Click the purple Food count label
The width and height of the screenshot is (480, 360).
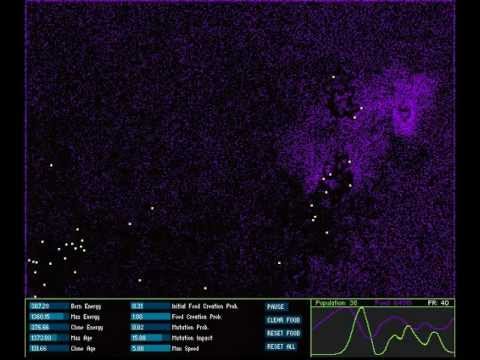[x=393, y=303]
